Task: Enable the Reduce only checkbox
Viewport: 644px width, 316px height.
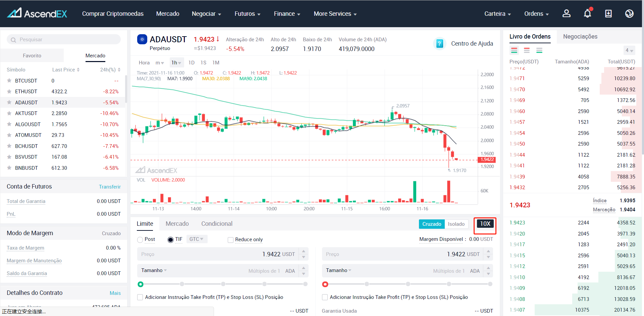Action: tap(230, 240)
